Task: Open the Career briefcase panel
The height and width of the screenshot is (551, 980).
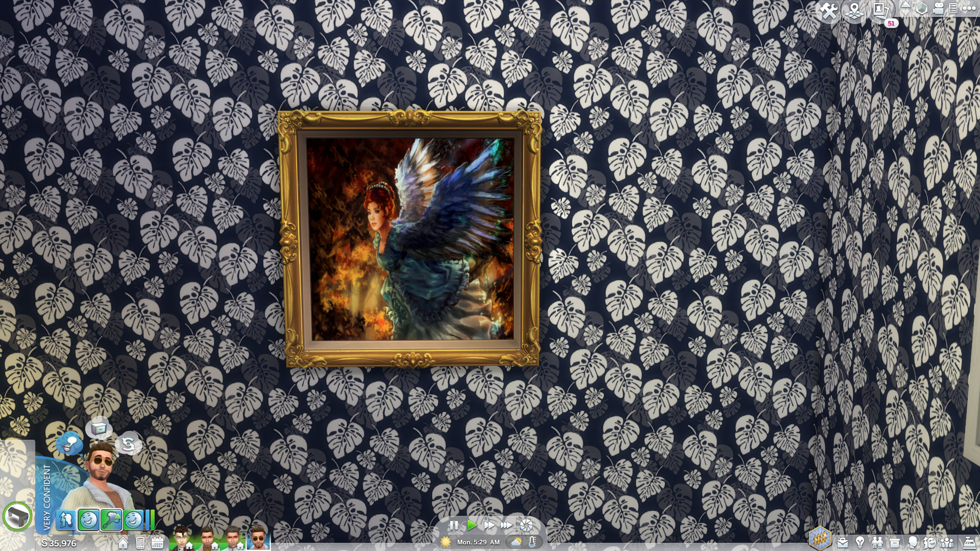Action: click(x=843, y=542)
